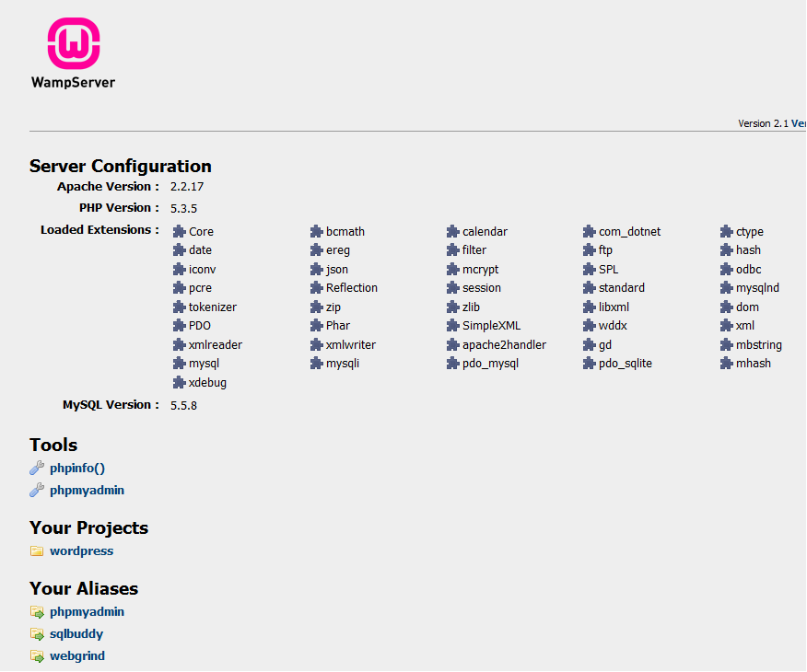The height and width of the screenshot is (672, 807).
Task: Click the Version 2.1 link at right
Action: pos(771,123)
